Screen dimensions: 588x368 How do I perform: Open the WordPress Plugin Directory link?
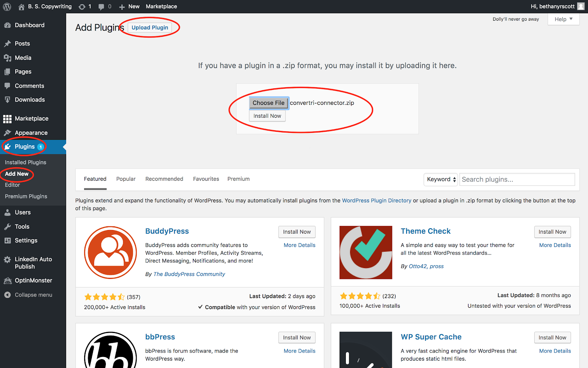[x=377, y=201]
